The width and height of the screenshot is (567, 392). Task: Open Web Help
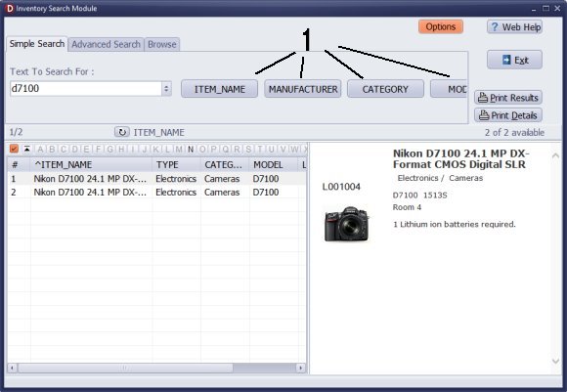514,27
